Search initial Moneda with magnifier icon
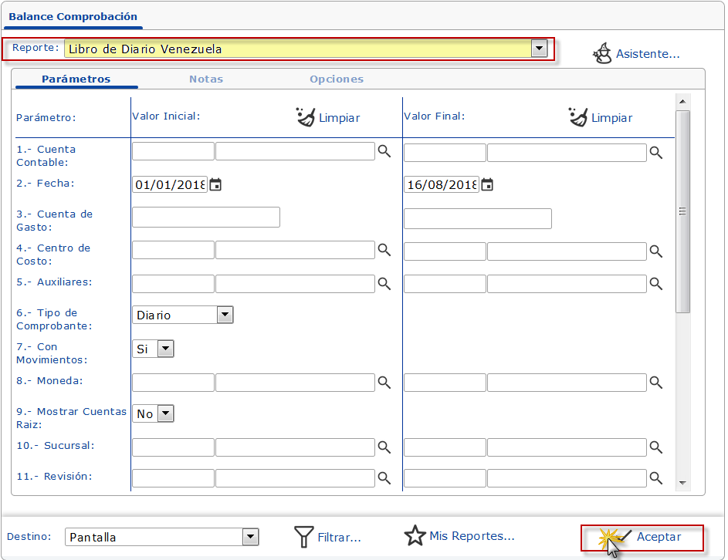 (384, 382)
